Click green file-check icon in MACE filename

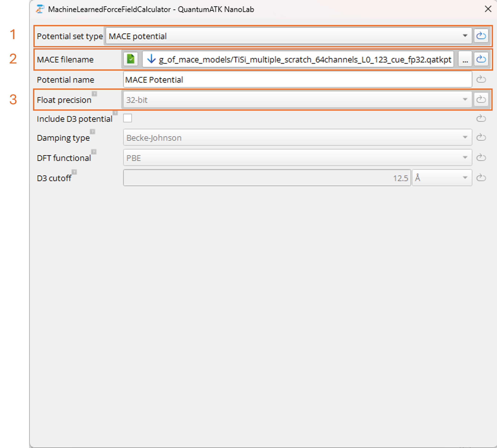[130, 59]
